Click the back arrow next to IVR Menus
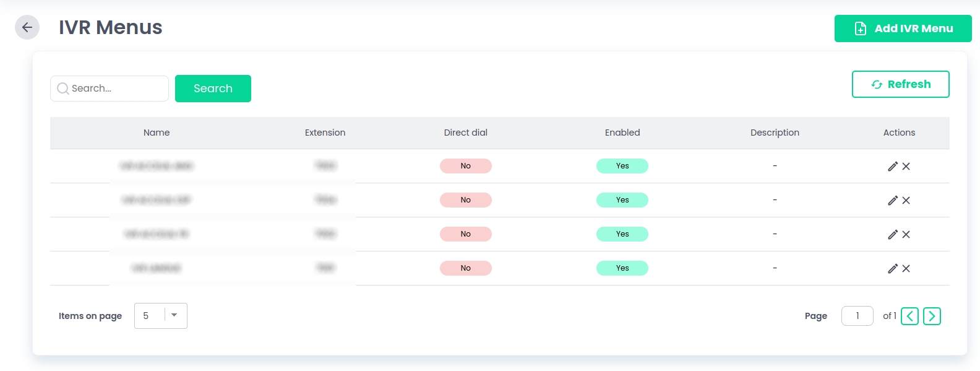The image size is (980, 371). pos(27,27)
